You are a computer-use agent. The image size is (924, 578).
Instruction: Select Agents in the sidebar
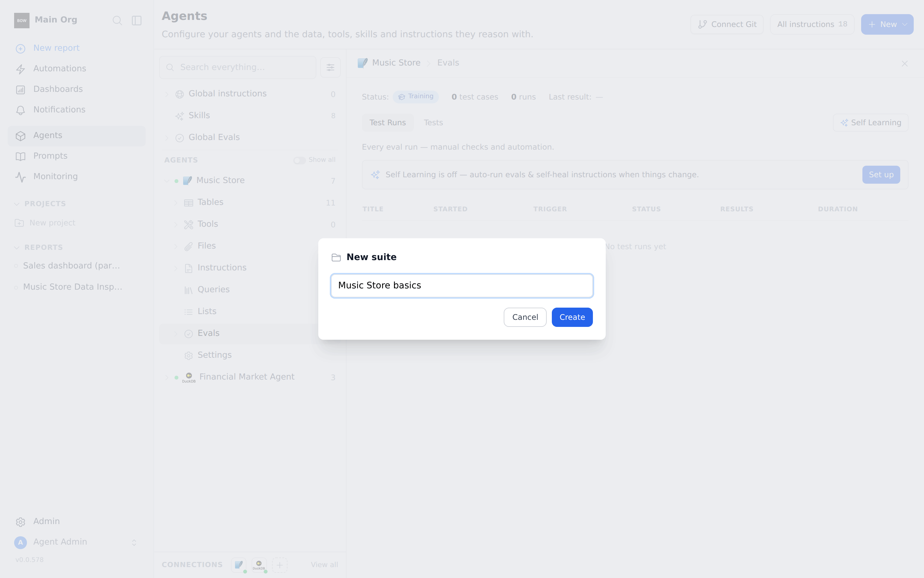point(76,136)
